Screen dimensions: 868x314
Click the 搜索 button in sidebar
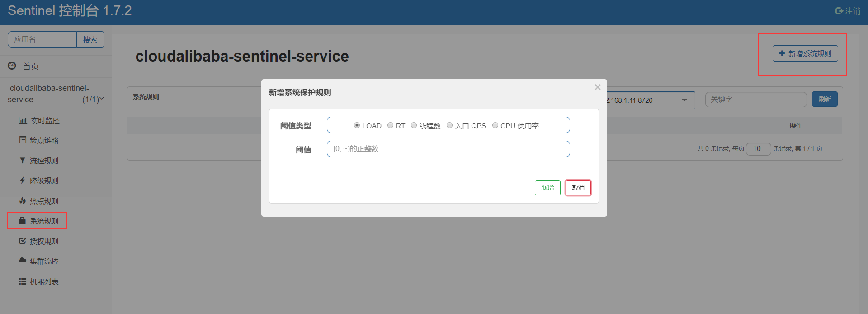click(x=90, y=39)
